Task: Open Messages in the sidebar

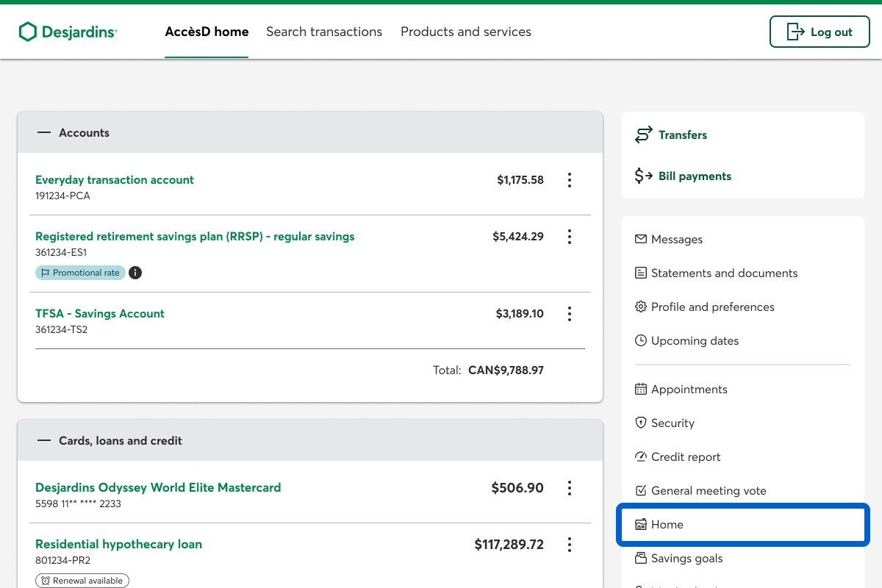Action: [x=676, y=240]
